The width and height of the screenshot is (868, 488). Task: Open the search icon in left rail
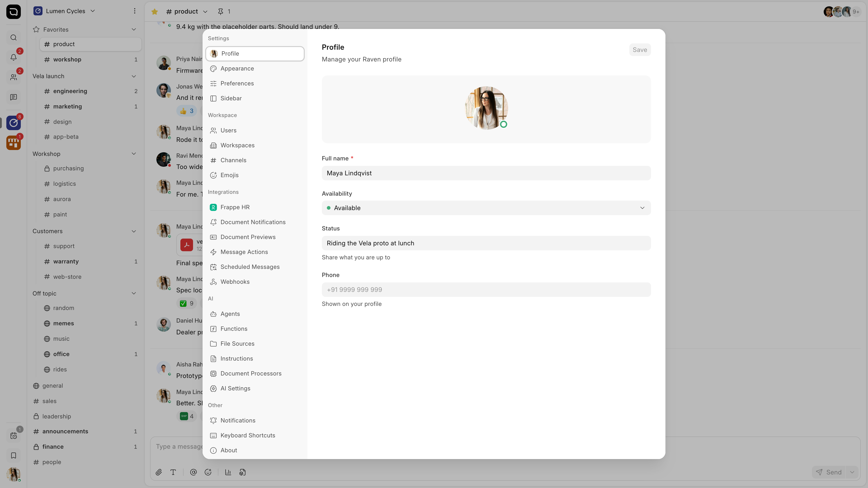[x=14, y=37]
